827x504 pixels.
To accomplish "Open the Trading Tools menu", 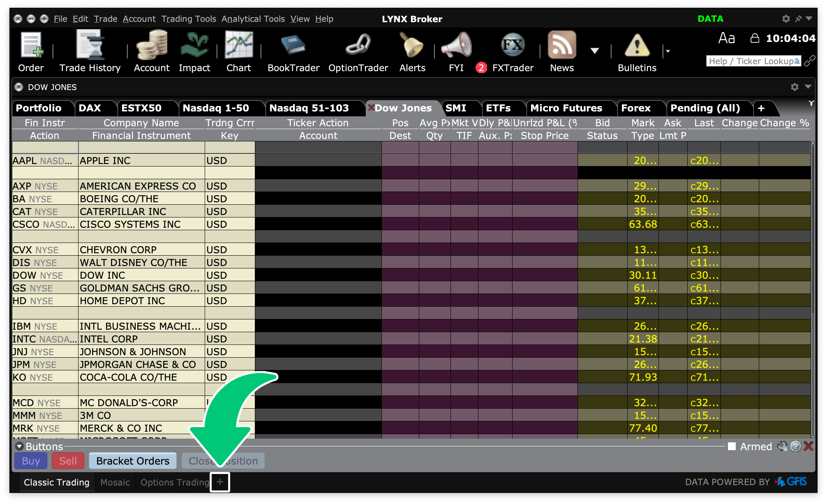I will pyautogui.click(x=189, y=19).
